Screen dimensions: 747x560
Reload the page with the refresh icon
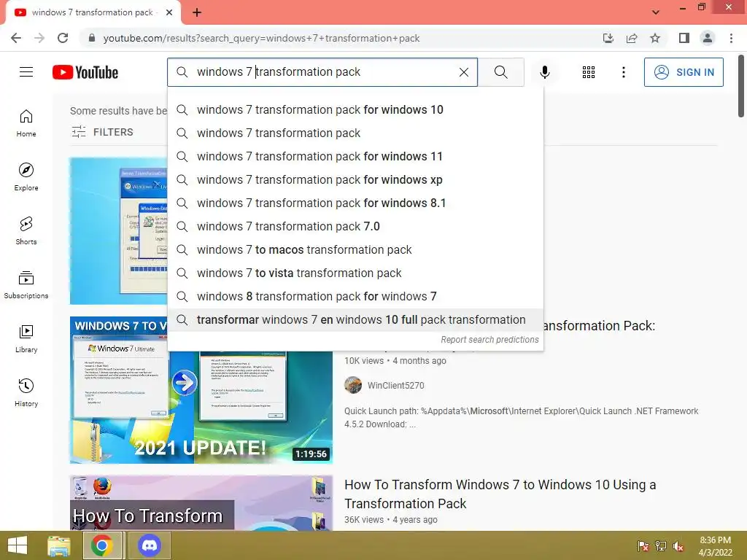click(63, 38)
